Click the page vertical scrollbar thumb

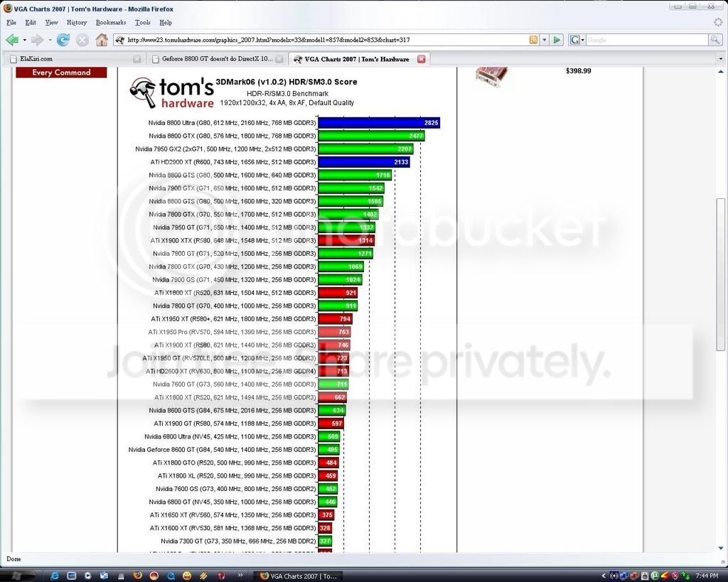pos(721,274)
